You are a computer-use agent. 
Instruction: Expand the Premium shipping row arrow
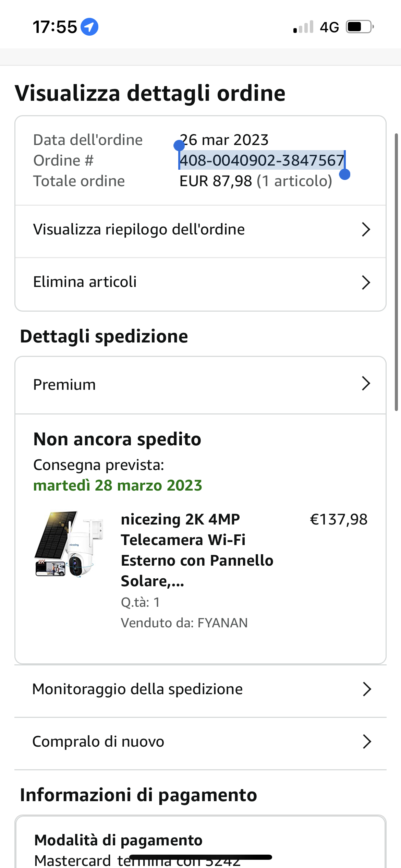click(366, 384)
